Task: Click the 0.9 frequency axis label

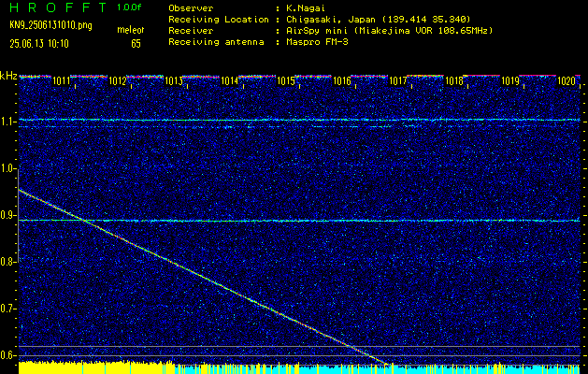Action: point(7,215)
